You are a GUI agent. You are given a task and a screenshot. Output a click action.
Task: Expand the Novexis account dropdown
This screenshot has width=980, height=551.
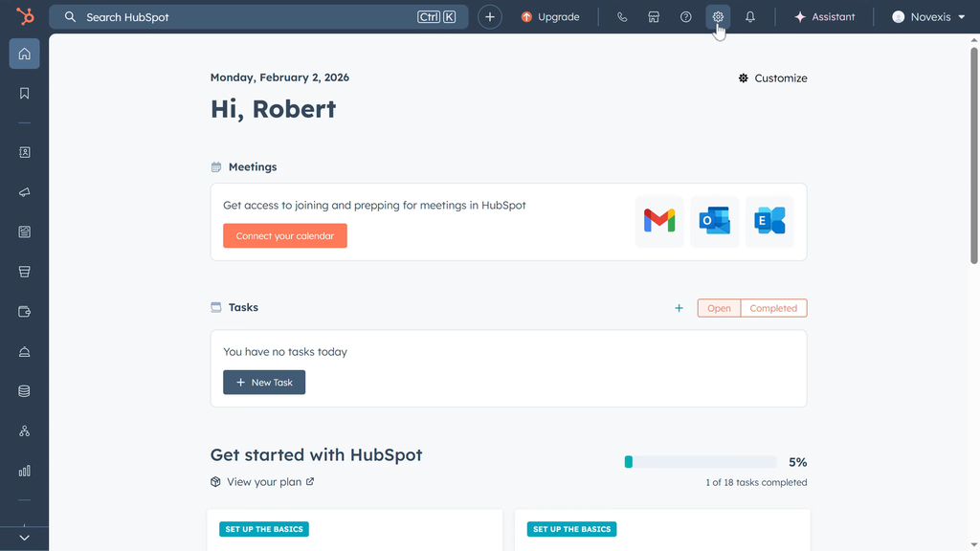coord(928,17)
